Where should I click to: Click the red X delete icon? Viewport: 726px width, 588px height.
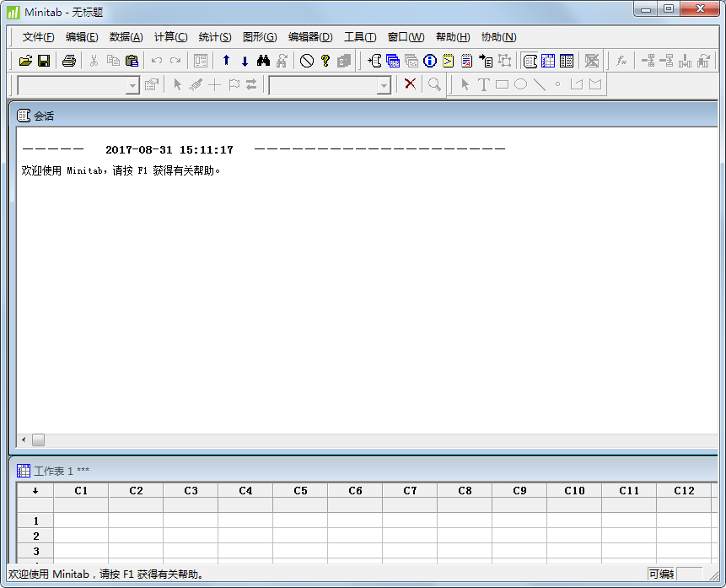411,84
